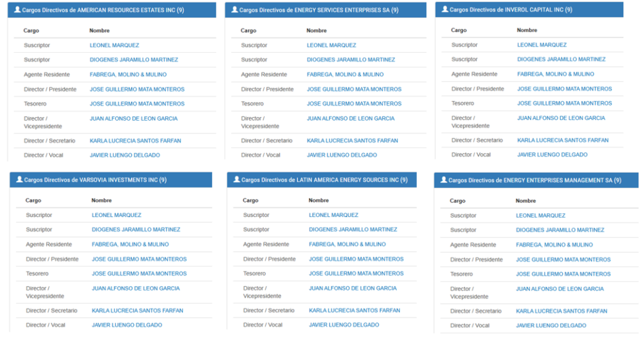Image resolution: width=644 pixels, height=337 pixels.
Task: Open FABREGA, MOLINO & MULINO in American Resources Estates
Action: pos(128,74)
